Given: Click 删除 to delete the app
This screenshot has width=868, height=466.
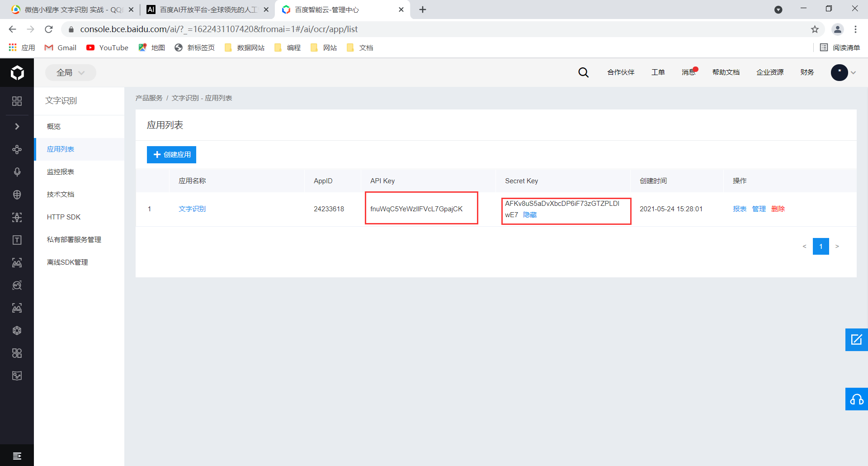Looking at the screenshot, I should pyautogui.click(x=778, y=209).
